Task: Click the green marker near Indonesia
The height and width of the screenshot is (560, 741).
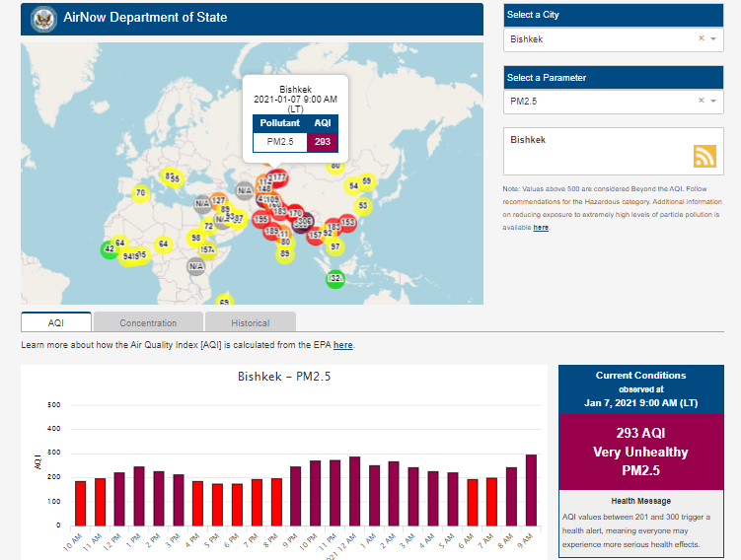Action: point(334,279)
